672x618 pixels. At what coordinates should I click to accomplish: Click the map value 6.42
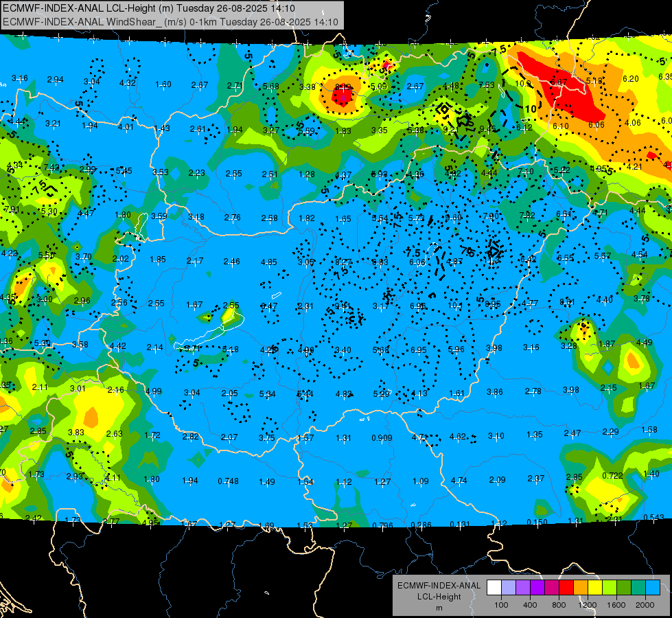(528, 259)
